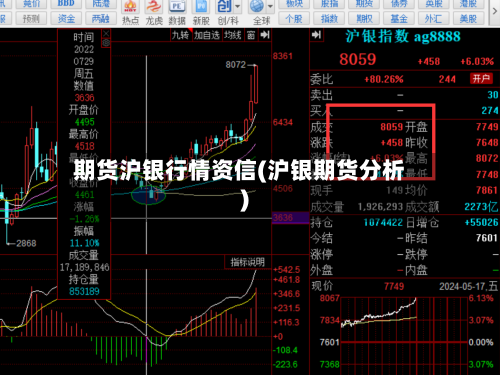Click the 成交额 2273亿 value
The image size is (500, 375).
point(481,207)
